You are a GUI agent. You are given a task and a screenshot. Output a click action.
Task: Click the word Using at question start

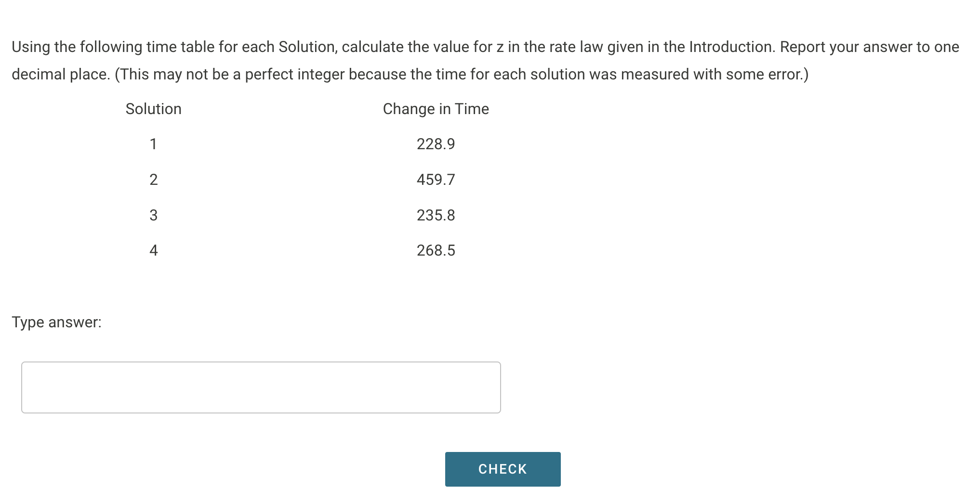coord(31,47)
